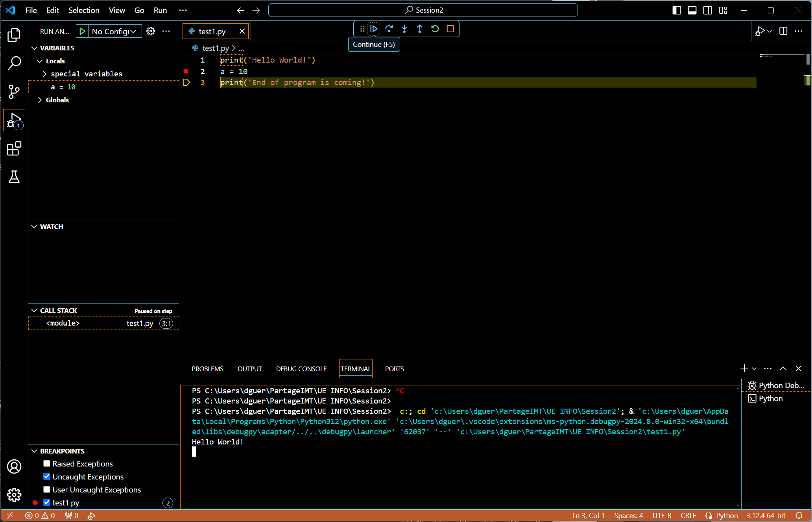Stop the debug session
This screenshot has height=522, width=812.
(x=450, y=29)
